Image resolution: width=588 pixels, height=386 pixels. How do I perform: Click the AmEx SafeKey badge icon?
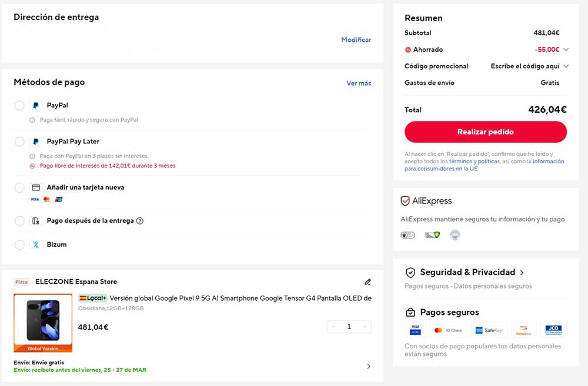tap(489, 330)
